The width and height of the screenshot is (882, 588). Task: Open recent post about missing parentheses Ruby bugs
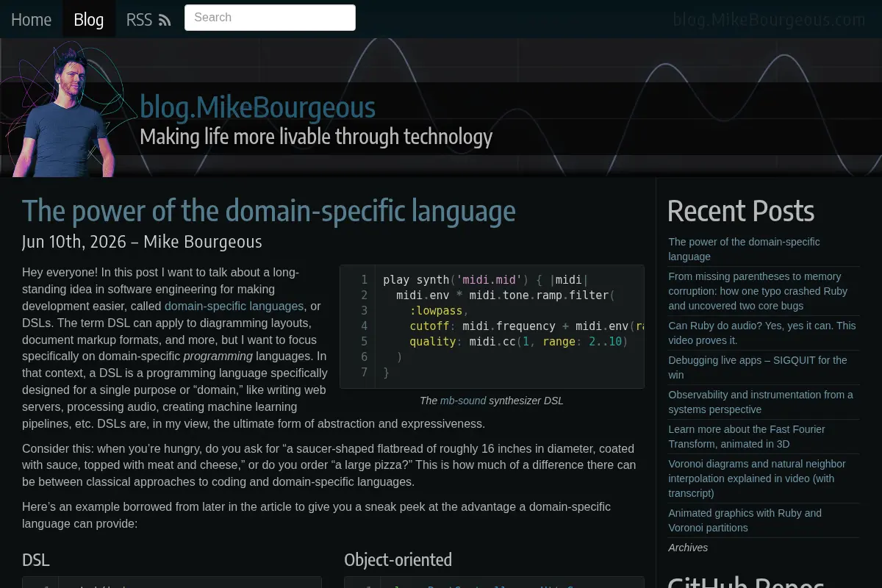point(763,291)
